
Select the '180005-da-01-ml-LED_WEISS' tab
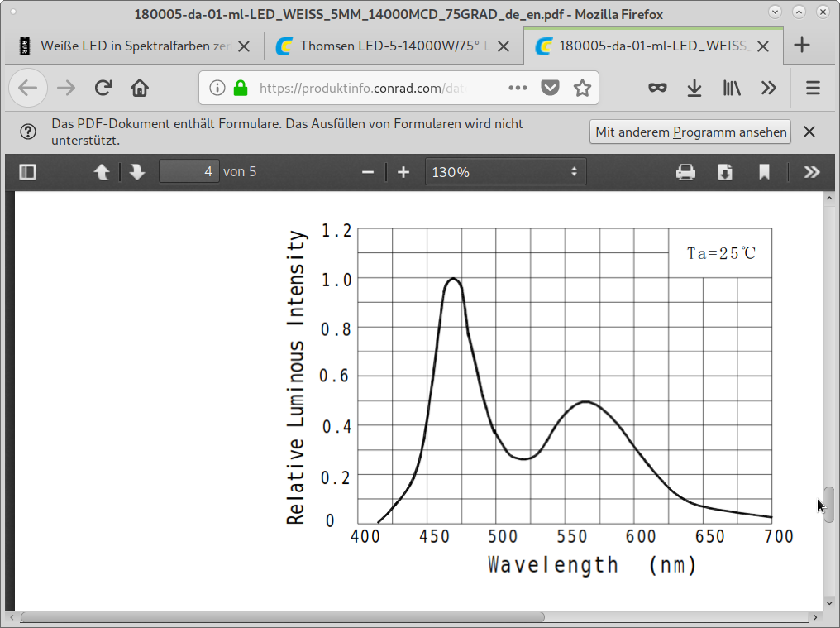click(x=653, y=46)
